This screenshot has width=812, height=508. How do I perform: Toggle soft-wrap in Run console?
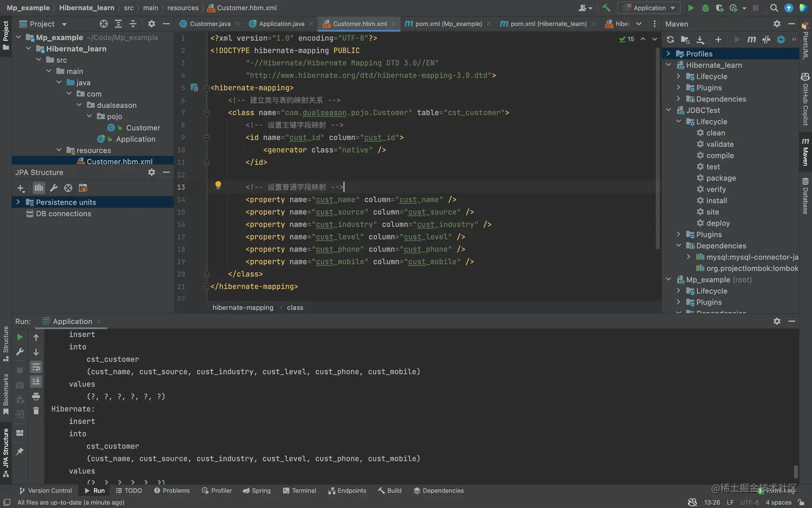(36, 367)
